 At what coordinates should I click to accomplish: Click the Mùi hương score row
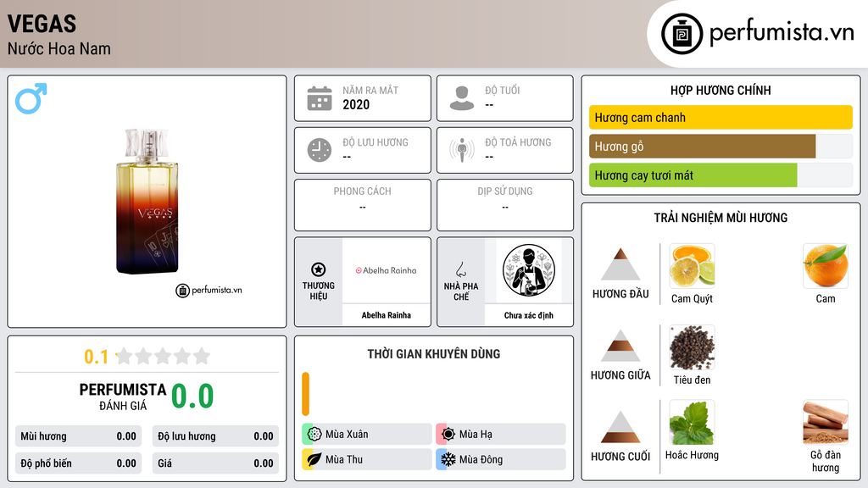pos(78,436)
